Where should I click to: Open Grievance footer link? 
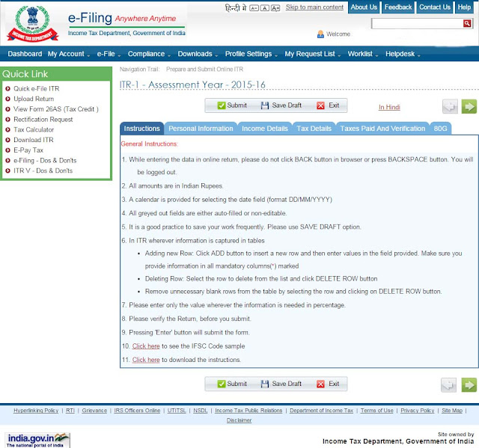click(94, 411)
